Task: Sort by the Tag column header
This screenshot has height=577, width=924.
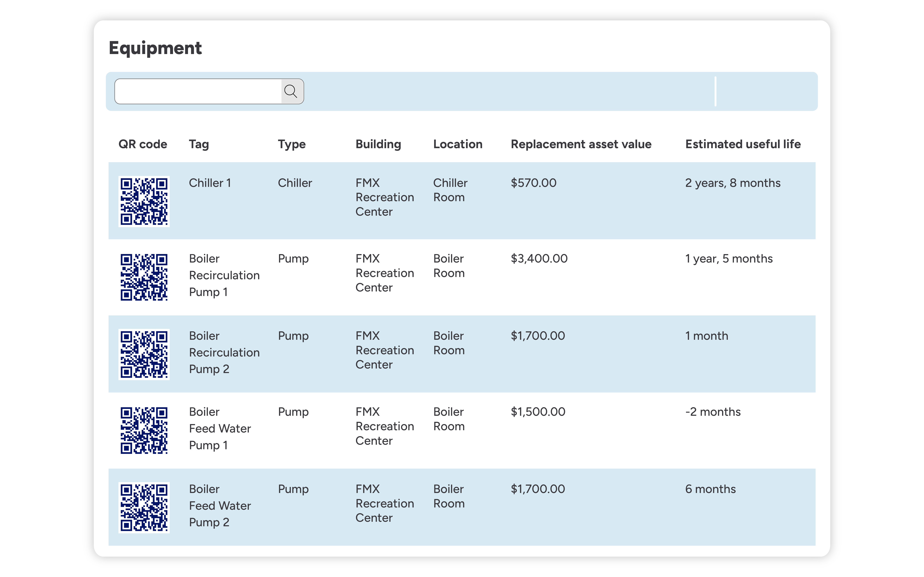Action: click(199, 144)
